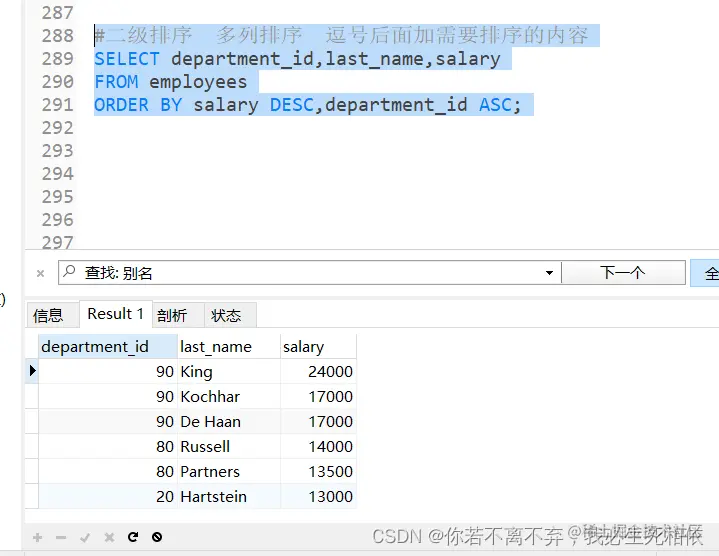The width and height of the screenshot is (719, 556).
Task: Click the ASC keyword in the query
Action: pyautogui.click(x=496, y=105)
